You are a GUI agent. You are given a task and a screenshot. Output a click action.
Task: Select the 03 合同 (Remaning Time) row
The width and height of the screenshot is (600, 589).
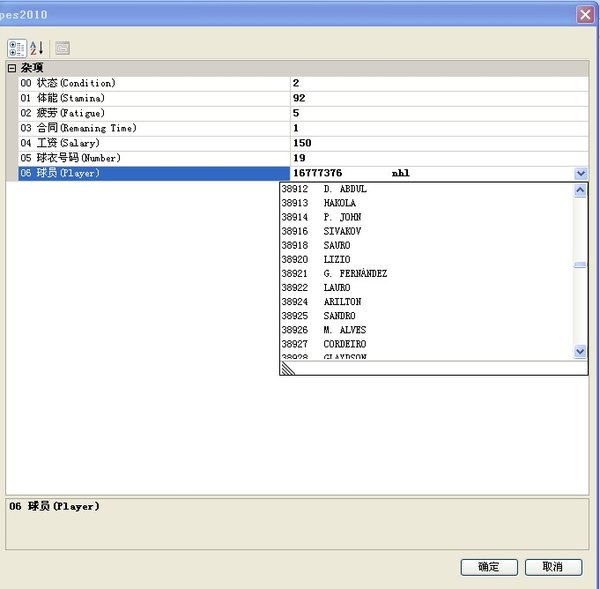(154, 128)
